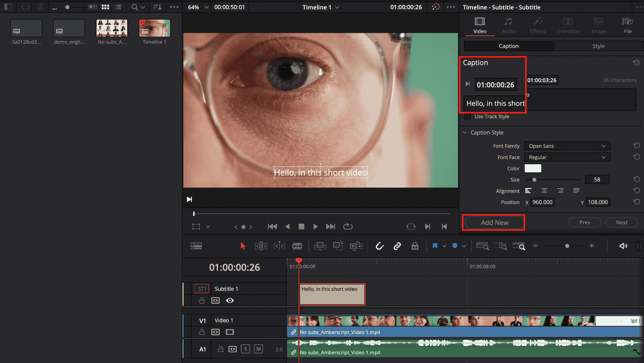644x363 pixels.
Task: Play the timeline in reverse
Action: (x=287, y=226)
